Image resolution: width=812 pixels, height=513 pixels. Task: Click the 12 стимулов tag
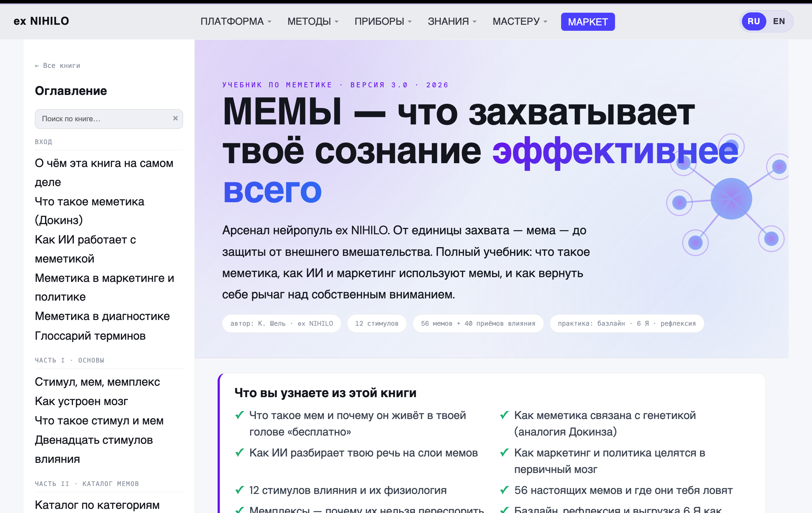377,323
